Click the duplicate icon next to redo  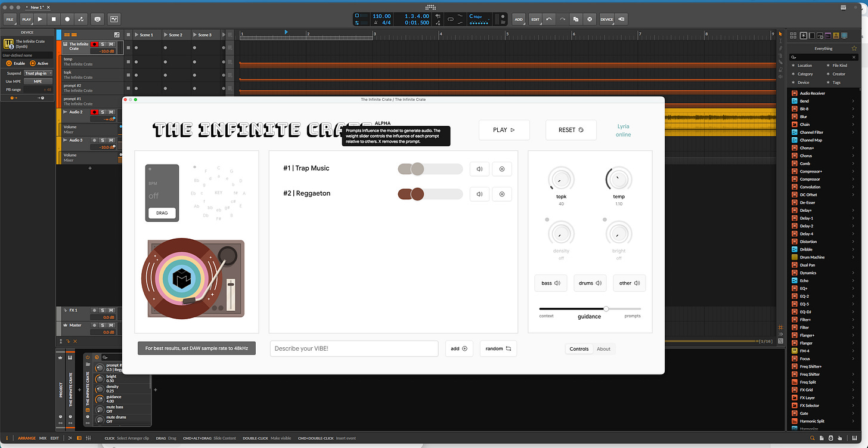pos(576,19)
